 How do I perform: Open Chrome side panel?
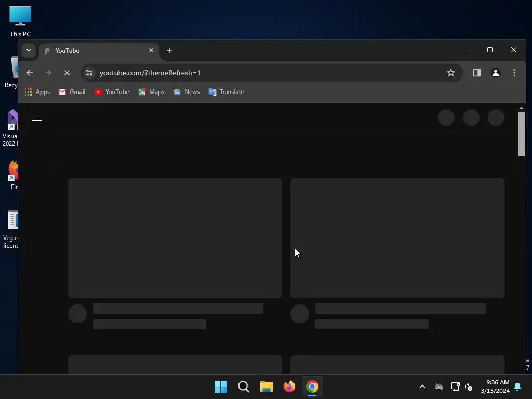coord(477,73)
